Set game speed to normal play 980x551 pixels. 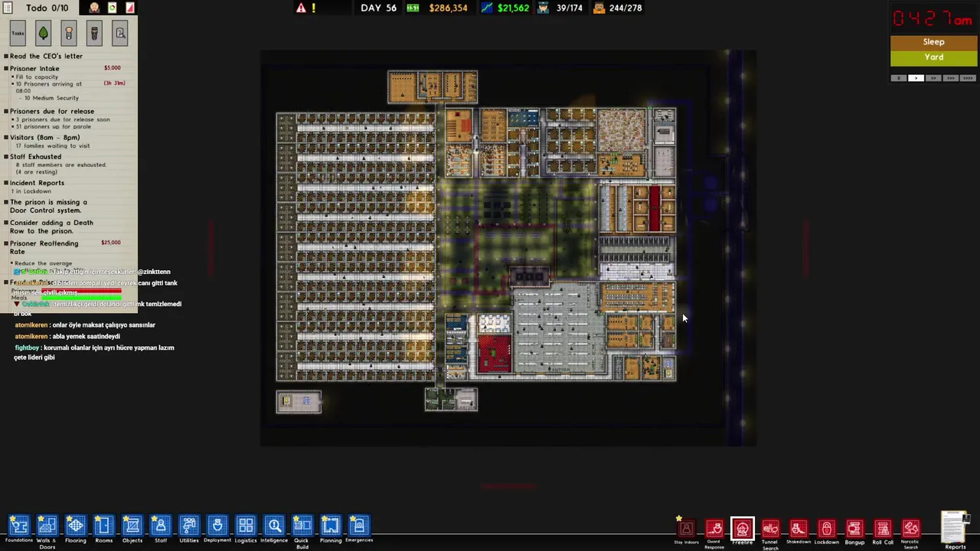[916, 78]
